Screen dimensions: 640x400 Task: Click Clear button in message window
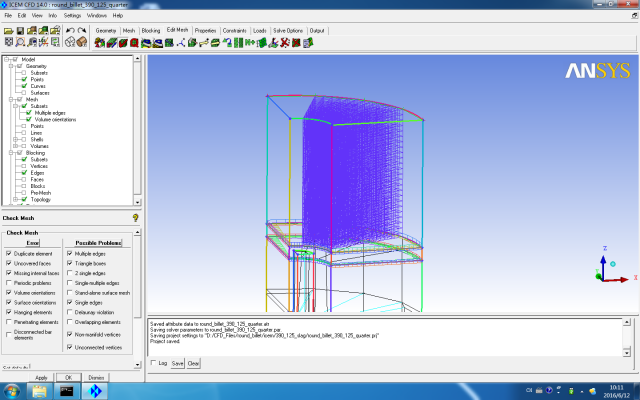[x=194, y=363]
